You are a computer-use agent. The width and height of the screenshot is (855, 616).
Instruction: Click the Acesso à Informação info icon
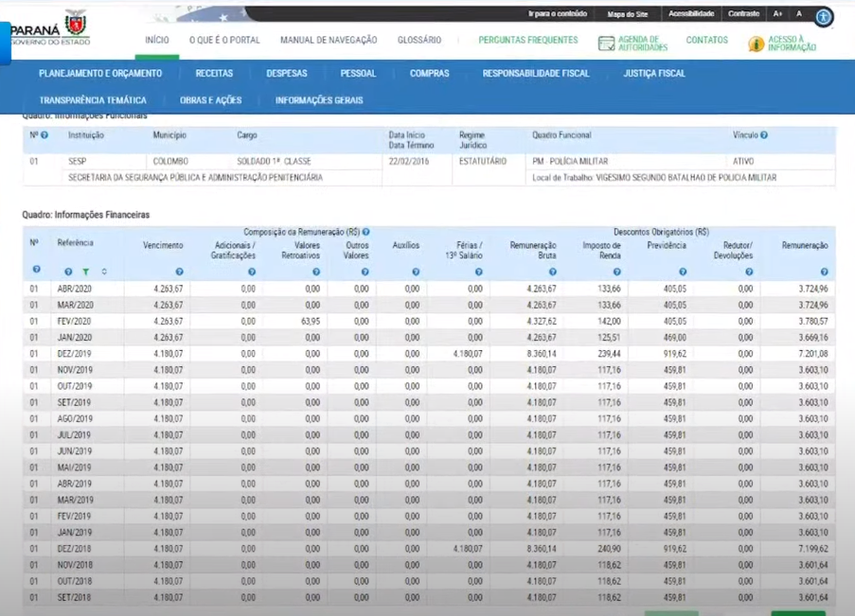[x=756, y=44]
